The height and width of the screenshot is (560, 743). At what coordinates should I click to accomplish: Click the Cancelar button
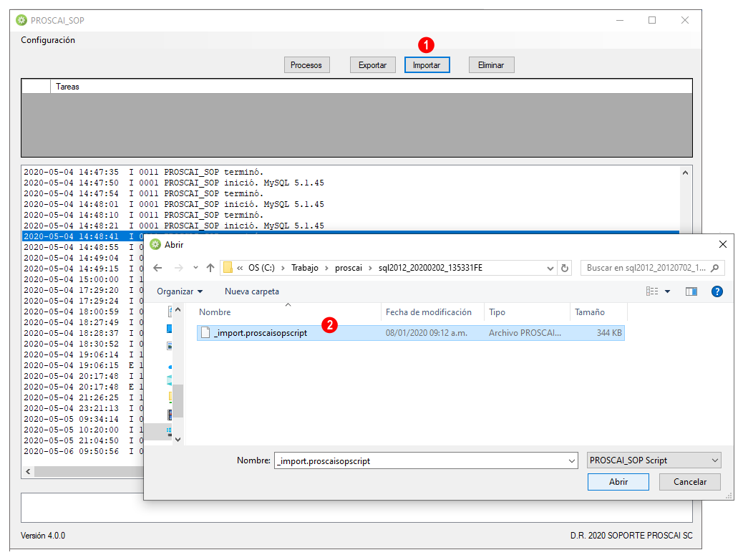tap(690, 482)
